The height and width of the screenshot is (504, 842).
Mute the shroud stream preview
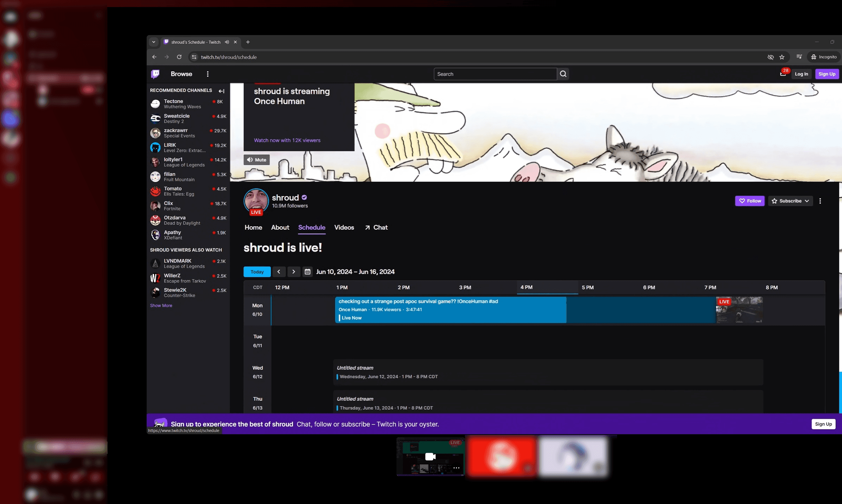pos(257,160)
